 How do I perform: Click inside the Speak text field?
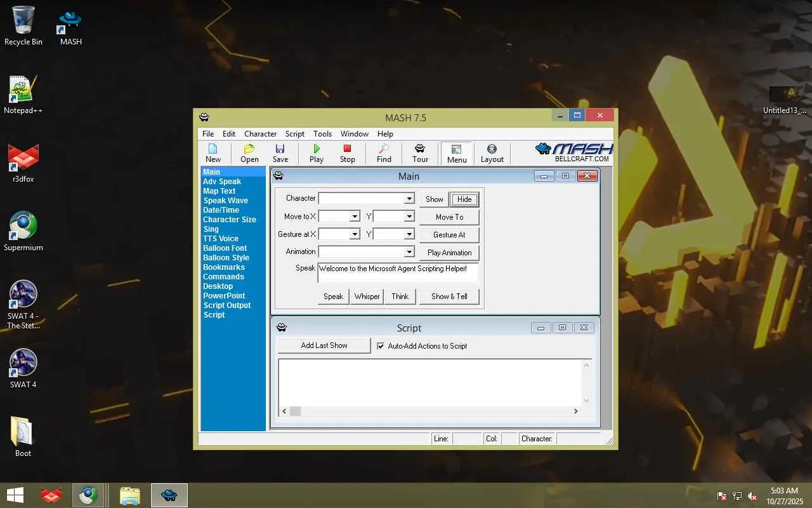tap(398, 273)
